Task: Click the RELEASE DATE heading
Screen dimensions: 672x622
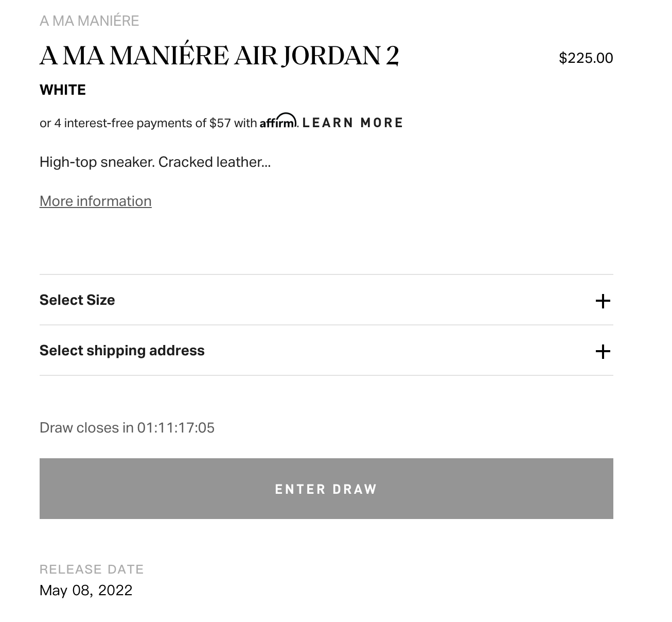Action: click(92, 569)
